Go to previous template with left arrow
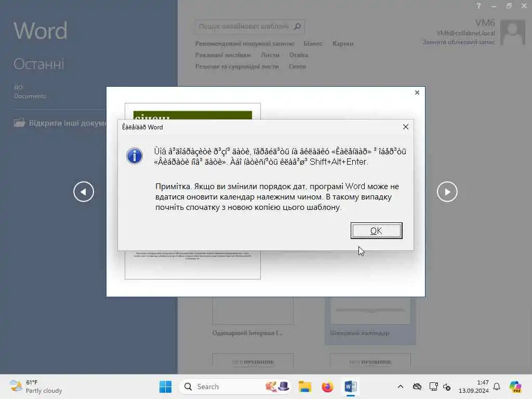This screenshot has height=399, width=532. coord(84,192)
